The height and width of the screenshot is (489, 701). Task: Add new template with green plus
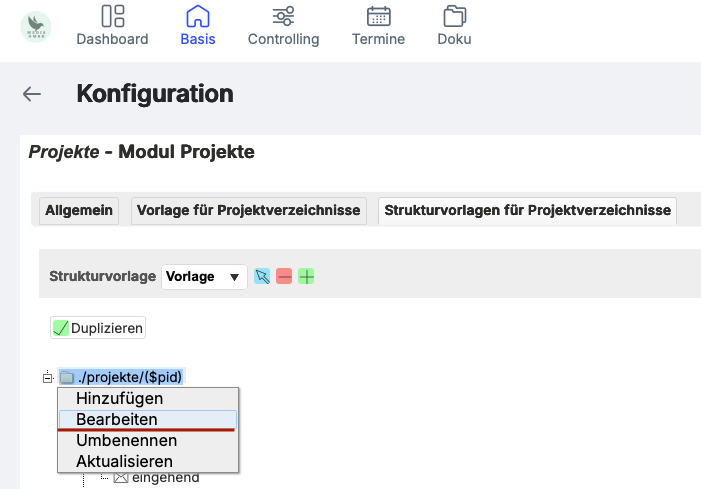pyautogui.click(x=306, y=276)
